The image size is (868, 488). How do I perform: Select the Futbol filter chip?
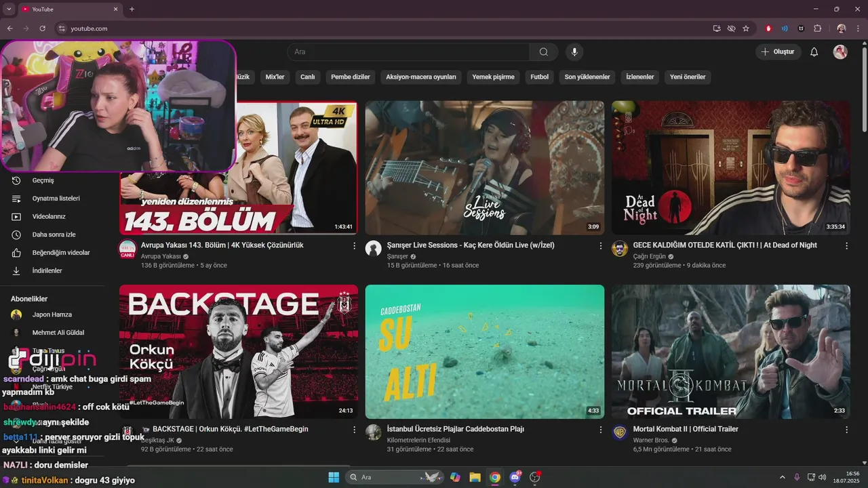(540, 77)
